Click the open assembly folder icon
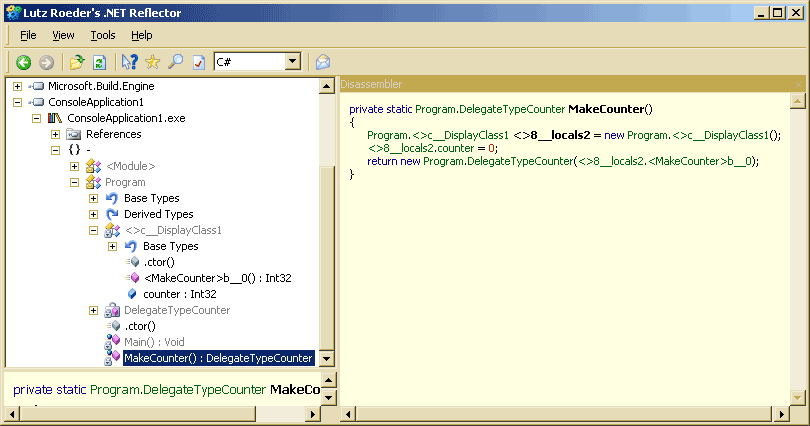Screen dimensions: 810x426 coord(77,62)
